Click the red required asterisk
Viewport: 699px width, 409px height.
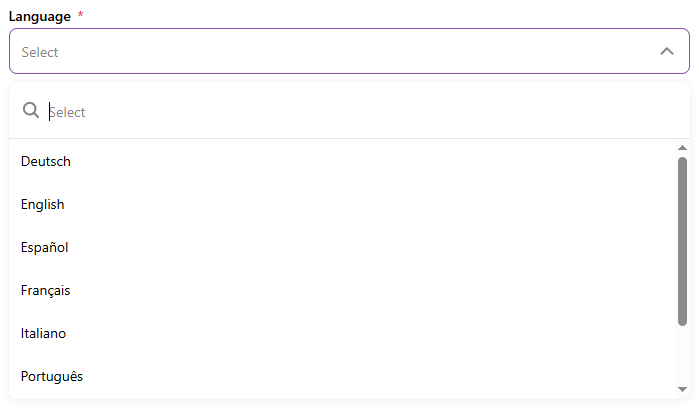pos(80,17)
